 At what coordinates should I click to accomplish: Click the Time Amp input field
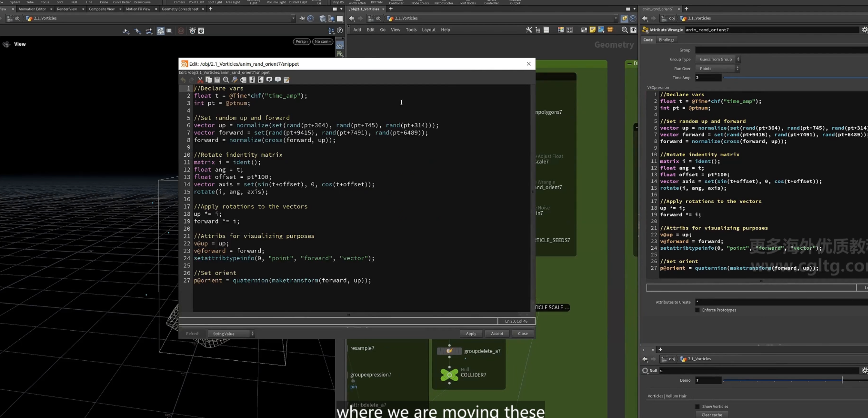708,78
